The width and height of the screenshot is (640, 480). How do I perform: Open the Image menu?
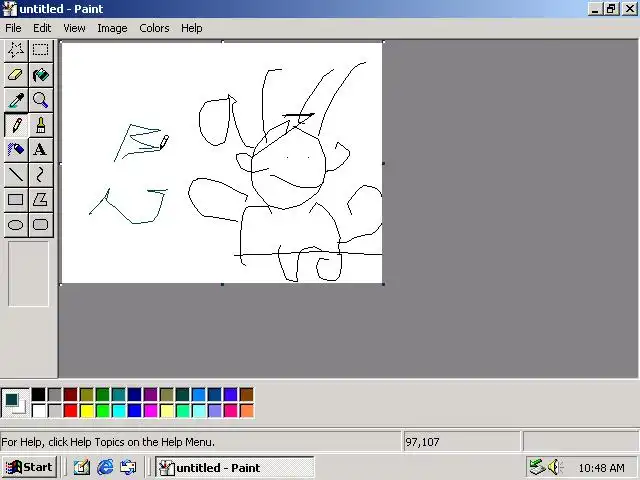(112, 28)
